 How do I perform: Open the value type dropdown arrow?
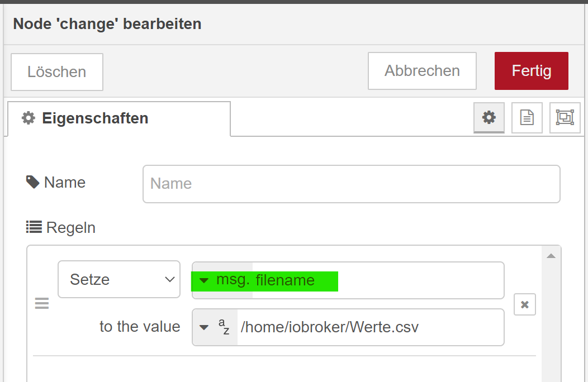(x=204, y=327)
